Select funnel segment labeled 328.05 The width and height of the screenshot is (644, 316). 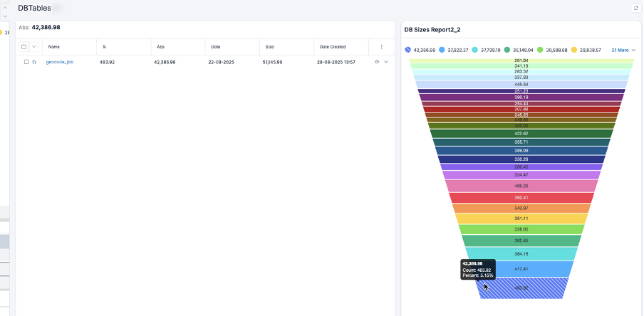point(521,229)
